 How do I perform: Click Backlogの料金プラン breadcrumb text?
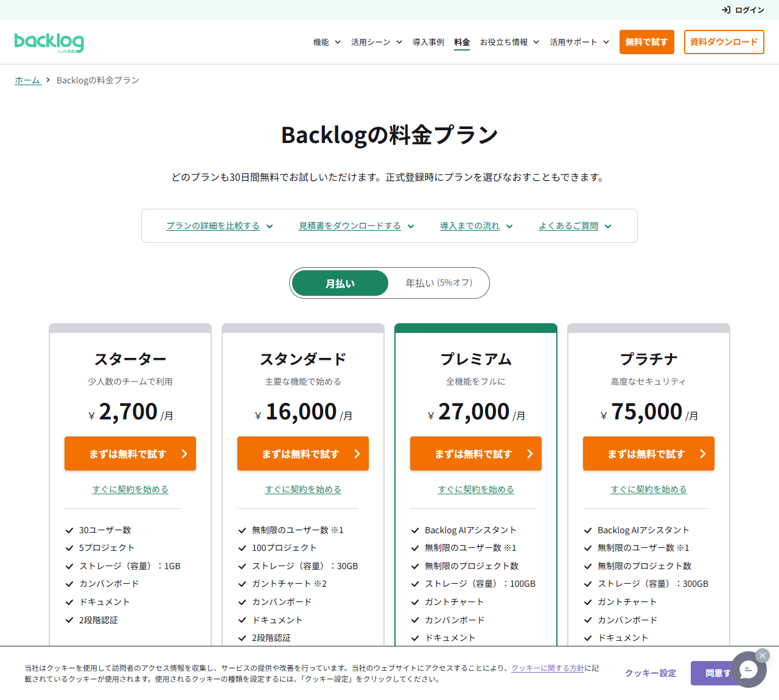pyautogui.click(x=98, y=80)
